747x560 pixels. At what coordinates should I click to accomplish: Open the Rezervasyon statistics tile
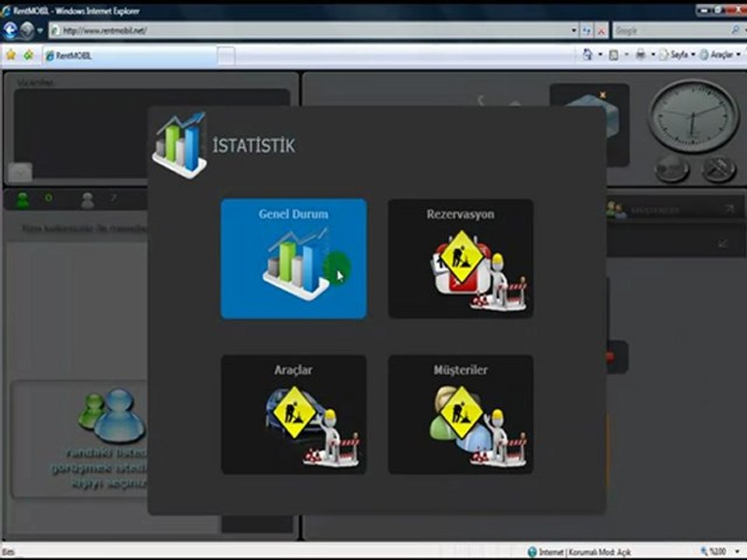461,258
